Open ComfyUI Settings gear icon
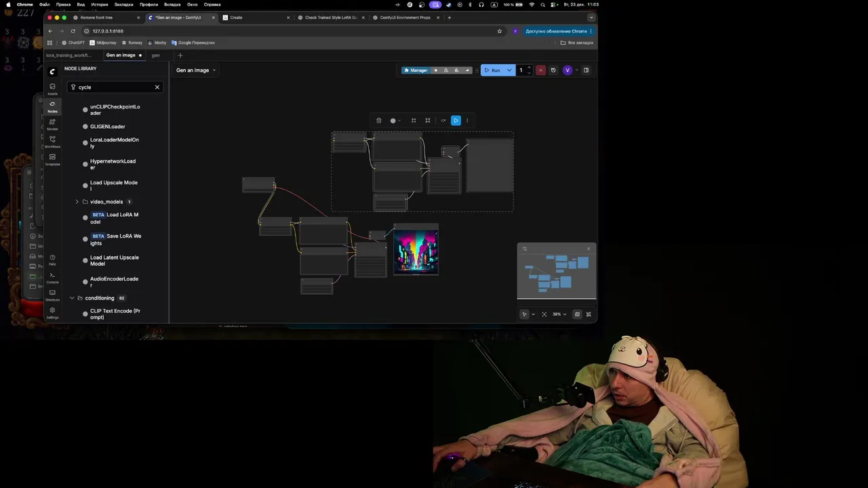 [52, 312]
